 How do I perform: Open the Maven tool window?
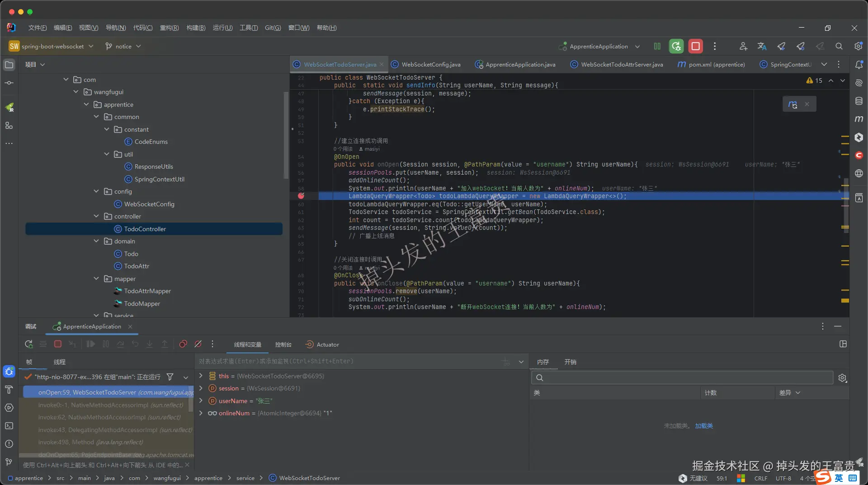click(859, 119)
